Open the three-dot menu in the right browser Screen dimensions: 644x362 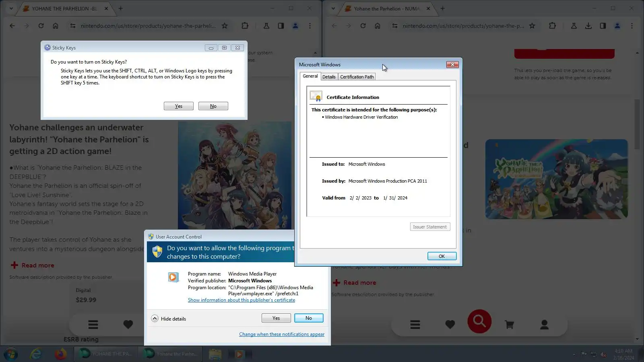632,26
